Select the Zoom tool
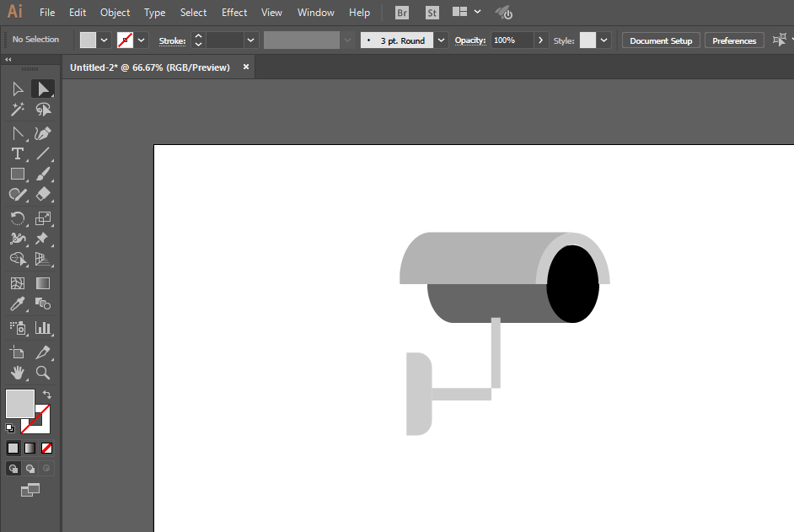The width and height of the screenshot is (794, 532). coord(43,373)
